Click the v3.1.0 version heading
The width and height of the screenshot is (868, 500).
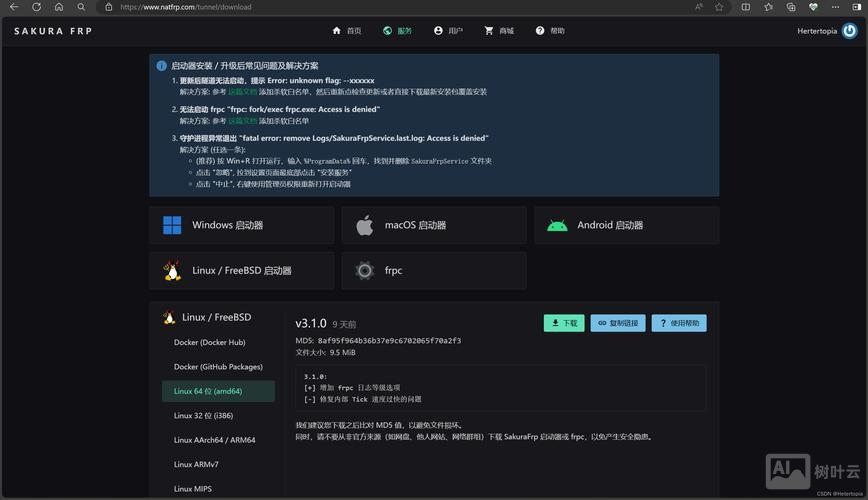[311, 323]
